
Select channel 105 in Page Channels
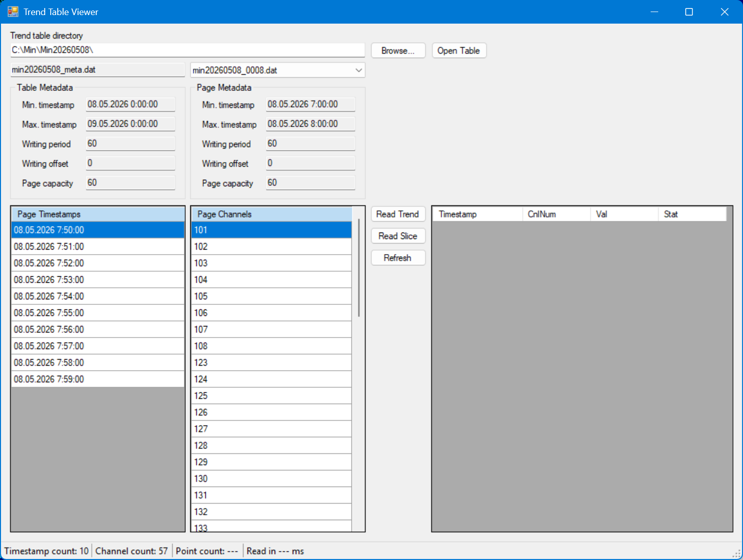[x=272, y=296]
